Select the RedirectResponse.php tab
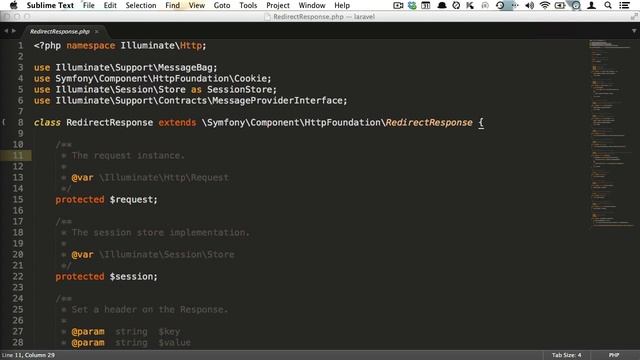This screenshot has width=640, height=360. (x=60, y=31)
